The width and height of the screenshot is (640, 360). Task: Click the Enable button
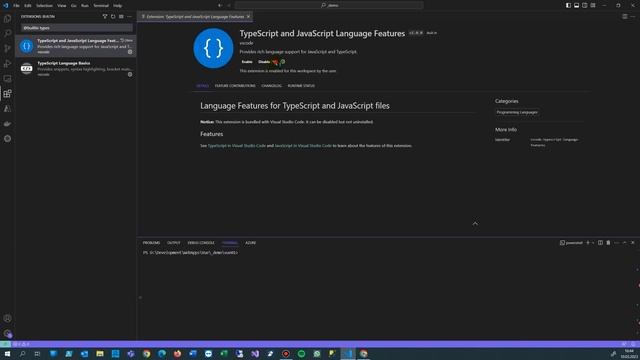(x=247, y=62)
